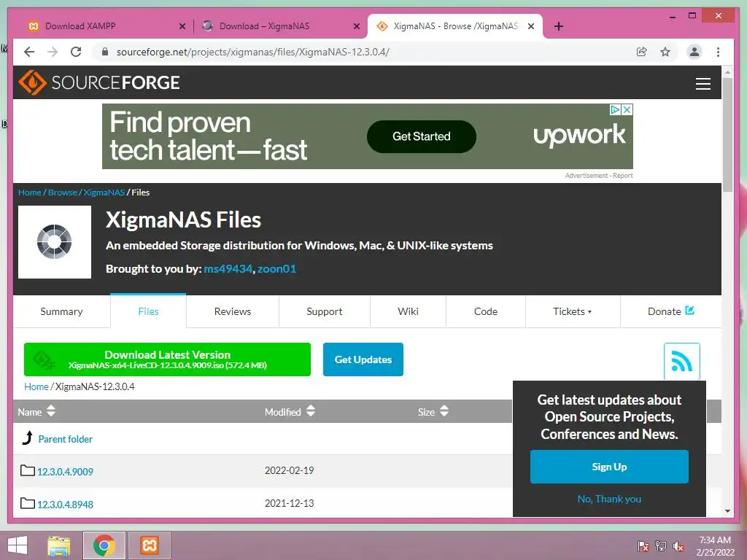The width and height of the screenshot is (747, 560).
Task: Click the folder icon for 12.3.0.4.9009
Action: tap(28, 470)
